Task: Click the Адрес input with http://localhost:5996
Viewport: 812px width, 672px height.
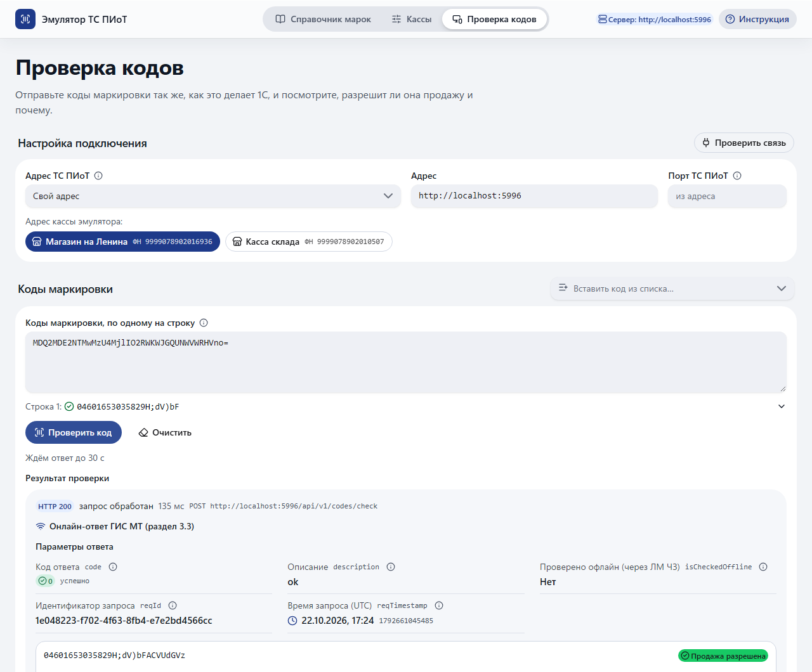Action: tap(534, 196)
